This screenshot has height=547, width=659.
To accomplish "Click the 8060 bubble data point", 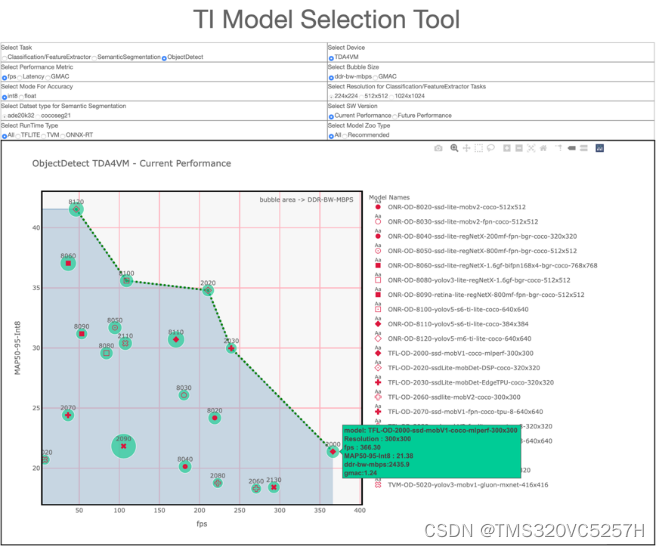I will point(68,263).
